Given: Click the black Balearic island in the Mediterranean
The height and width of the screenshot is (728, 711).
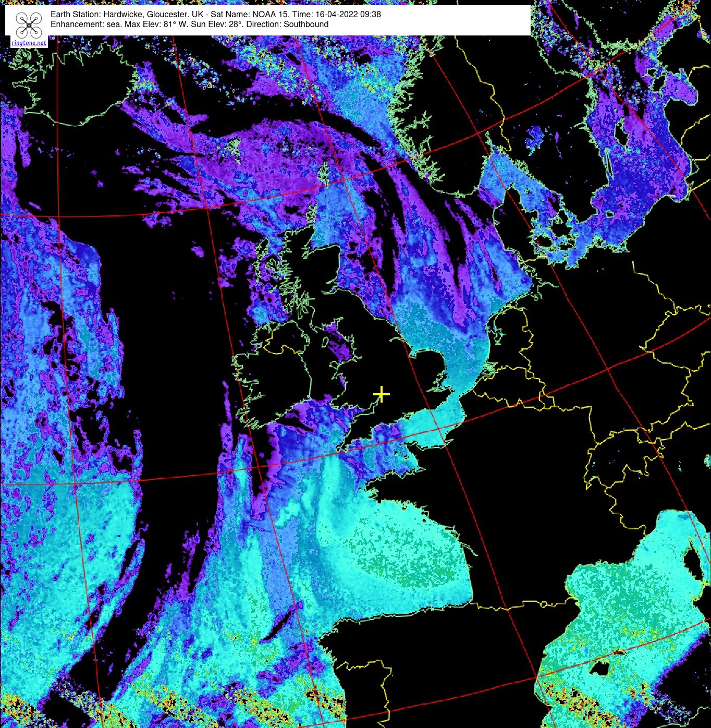Looking at the screenshot, I should (599, 667).
